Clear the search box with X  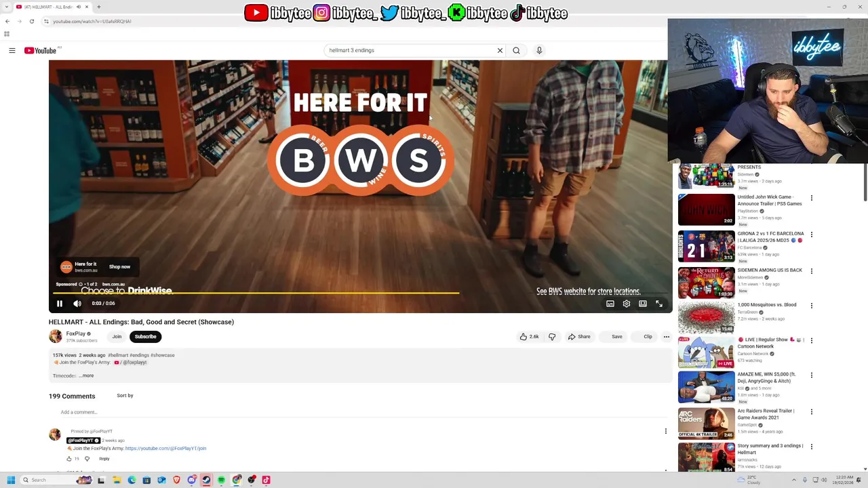(x=500, y=50)
